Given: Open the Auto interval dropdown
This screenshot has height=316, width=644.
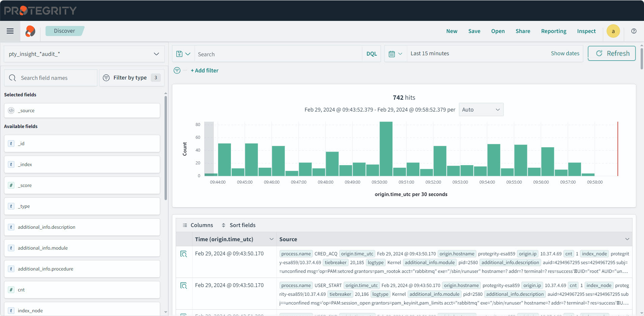Looking at the screenshot, I should pos(481,109).
